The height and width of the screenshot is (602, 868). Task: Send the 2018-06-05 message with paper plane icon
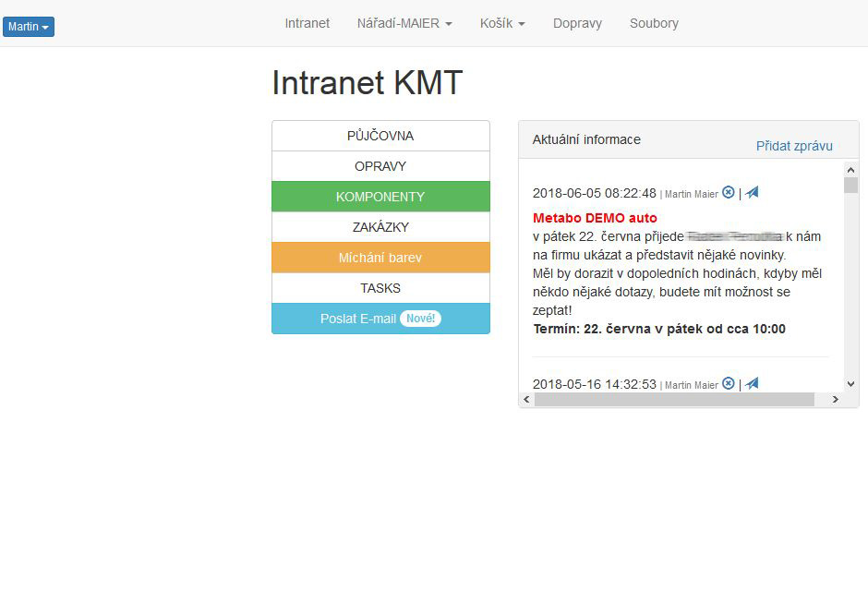753,192
